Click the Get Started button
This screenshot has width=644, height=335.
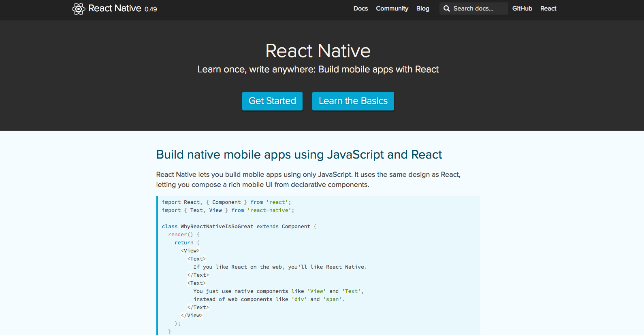272,101
